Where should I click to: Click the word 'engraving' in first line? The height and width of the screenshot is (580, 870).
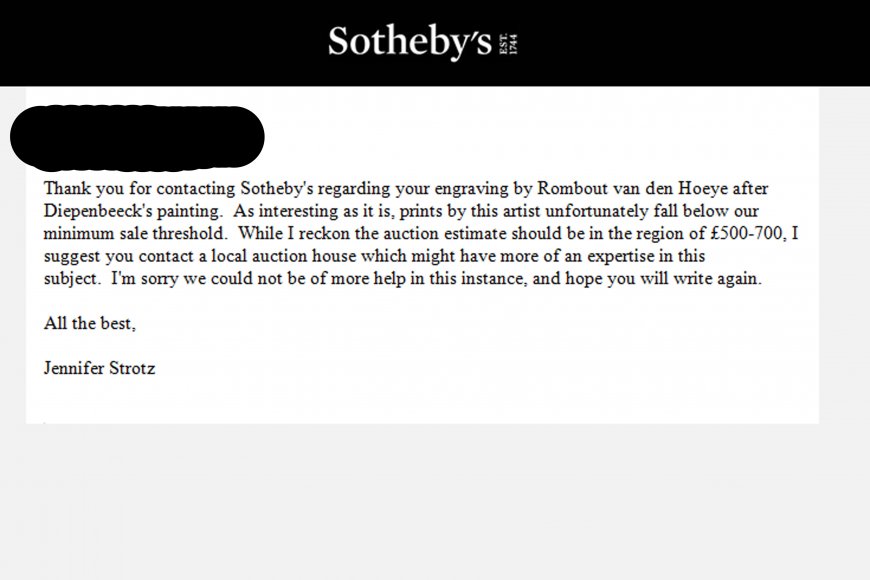tap(471, 189)
